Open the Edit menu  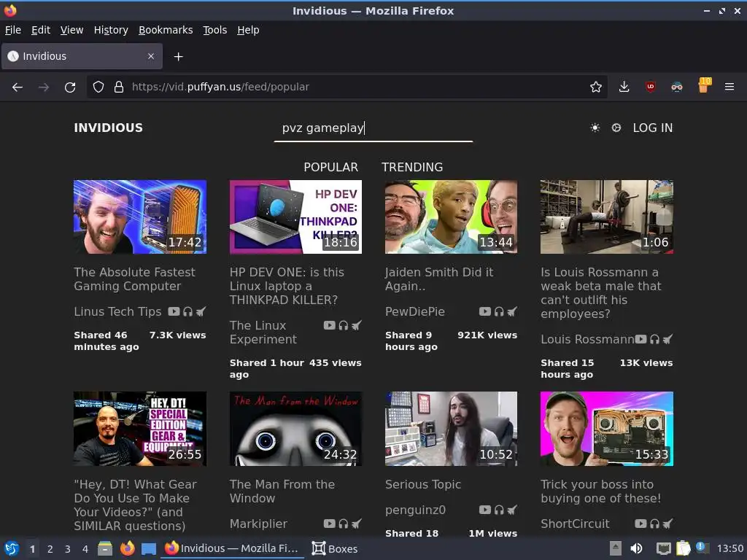(41, 30)
